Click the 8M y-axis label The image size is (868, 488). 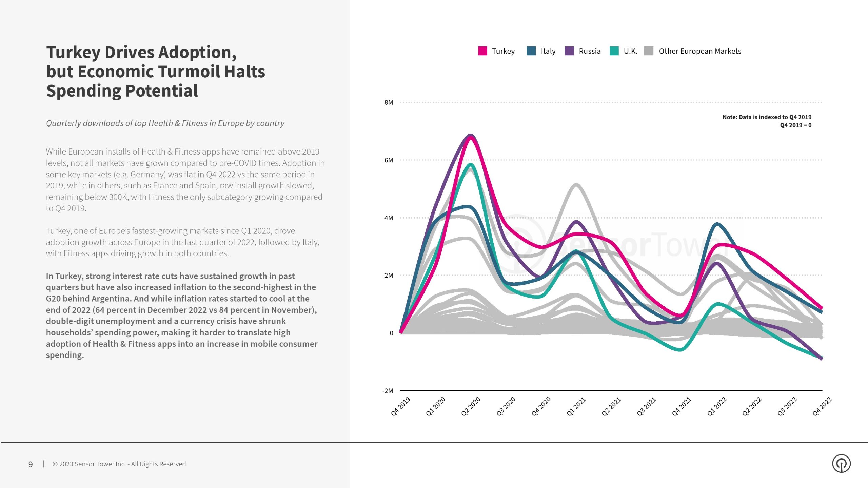pos(389,102)
